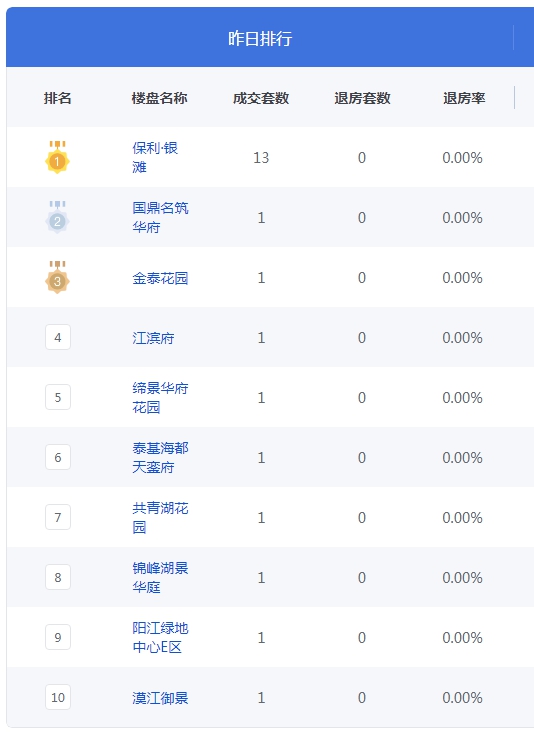Open the 国鼎名筑华府 property link
Screen dimensions: 534x734
click(x=161, y=217)
